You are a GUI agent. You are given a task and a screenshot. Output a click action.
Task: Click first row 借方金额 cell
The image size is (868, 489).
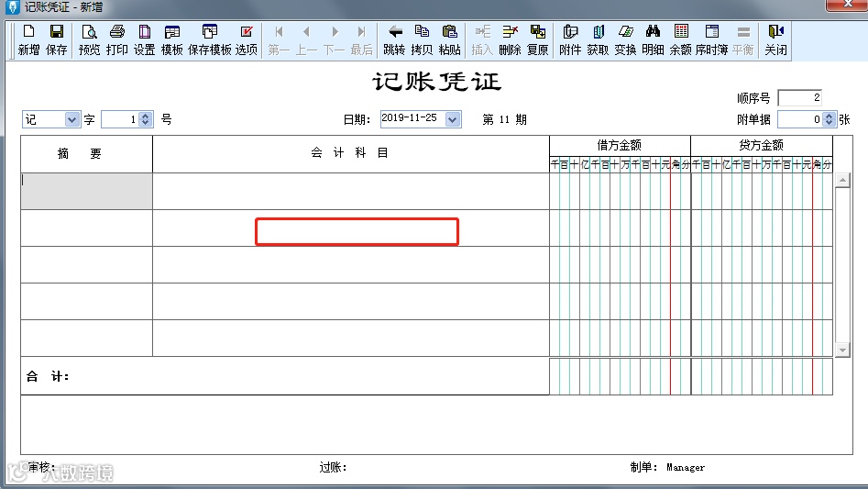click(x=620, y=191)
